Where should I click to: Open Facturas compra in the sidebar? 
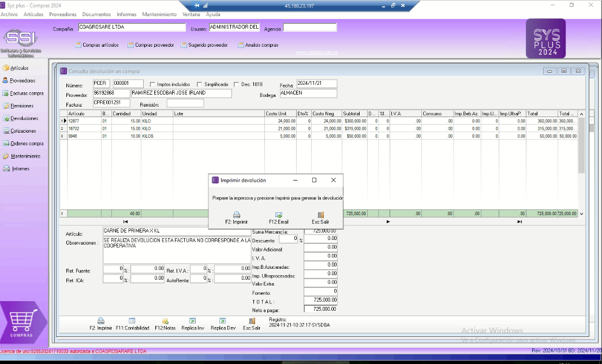pos(23,93)
